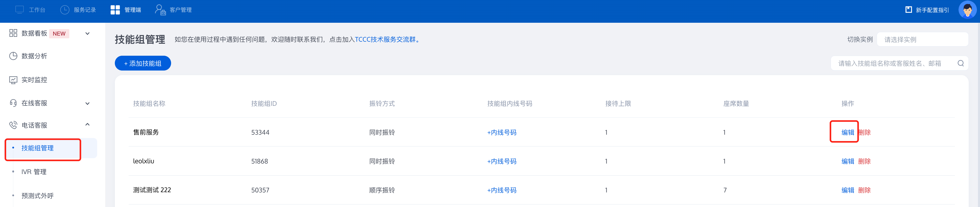Viewport: 980px width, 207px height.
Task: Click the 添加技能组 button
Action: coord(143,63)
